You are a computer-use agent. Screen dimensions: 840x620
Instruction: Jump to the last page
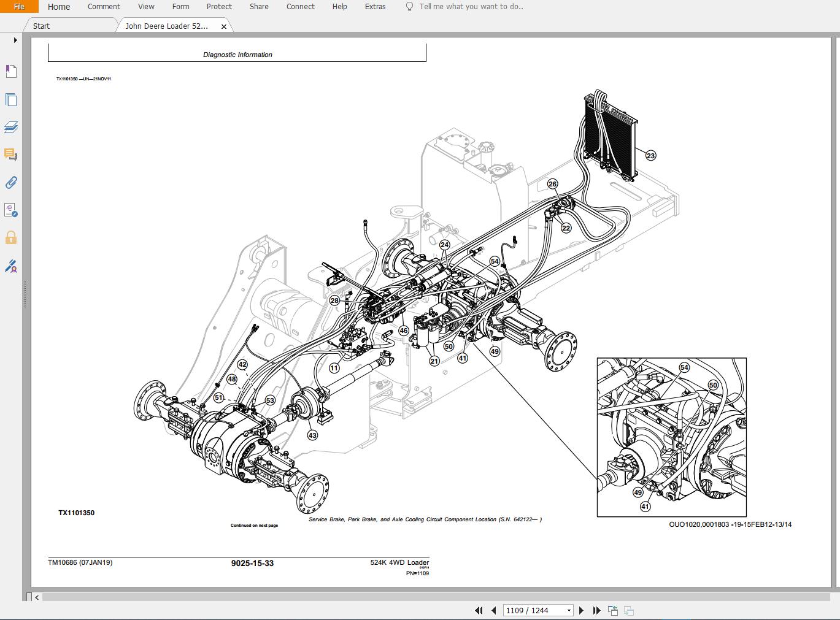tap(596, 611)
